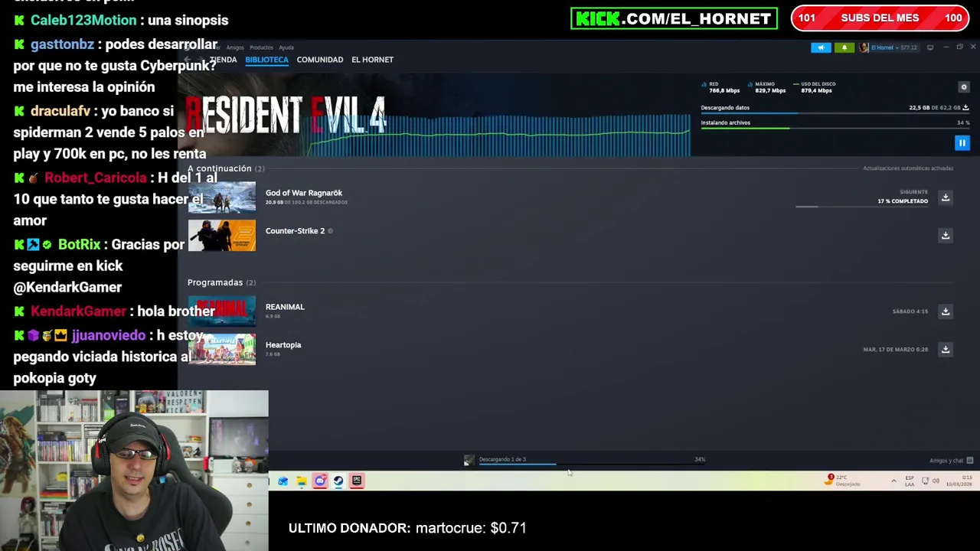Click El Hornet profile avatar
Viewport: 980px width, 551px height.
pyautogui.click(x=864, y=47)
